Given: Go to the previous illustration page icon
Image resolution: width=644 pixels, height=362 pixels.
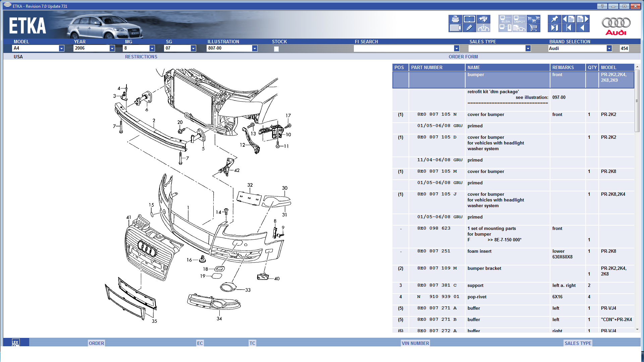Looking at the screenshot, I should pos(569,19).
